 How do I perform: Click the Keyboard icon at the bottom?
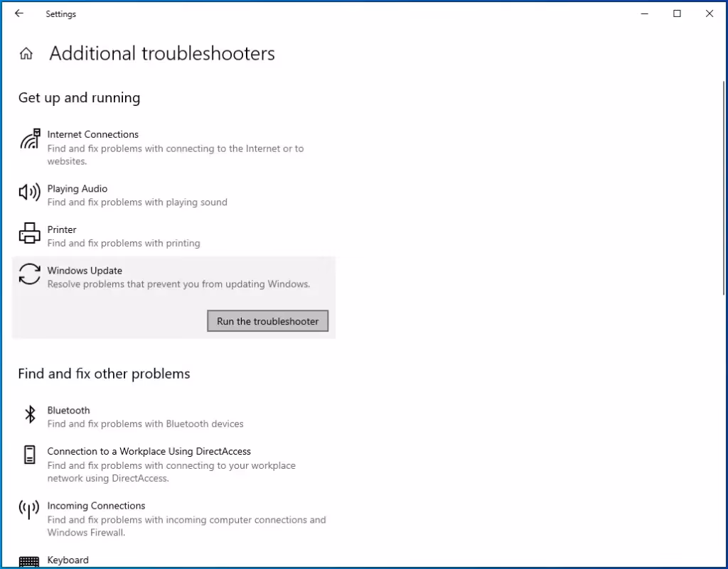(x=29, y=561)
